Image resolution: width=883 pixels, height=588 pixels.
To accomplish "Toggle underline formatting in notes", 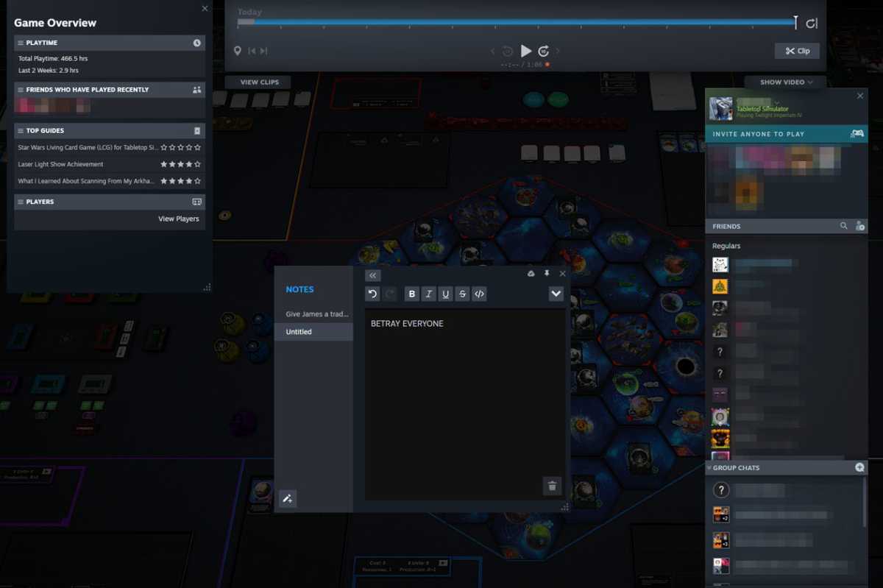I will pyautogui.click(x=446, y=294).
